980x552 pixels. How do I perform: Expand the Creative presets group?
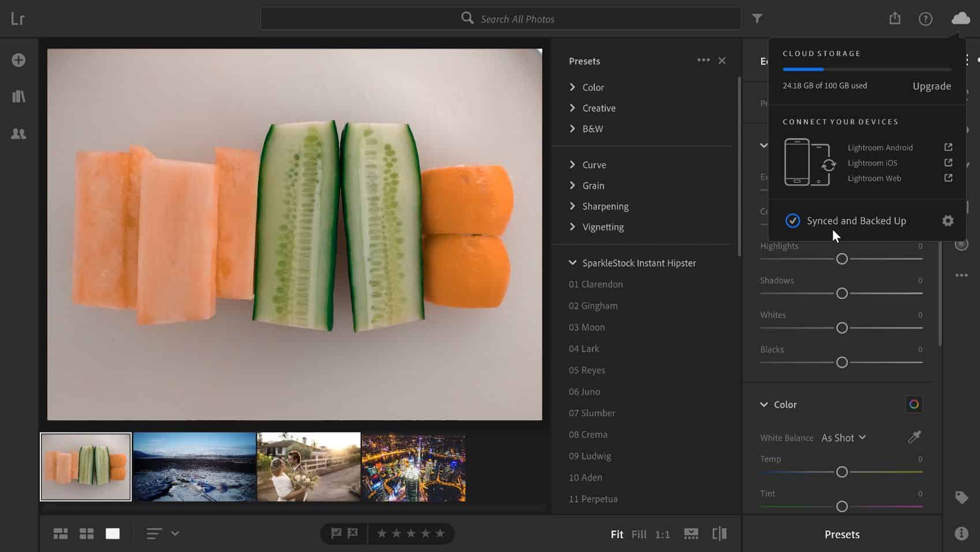(592, 108)
